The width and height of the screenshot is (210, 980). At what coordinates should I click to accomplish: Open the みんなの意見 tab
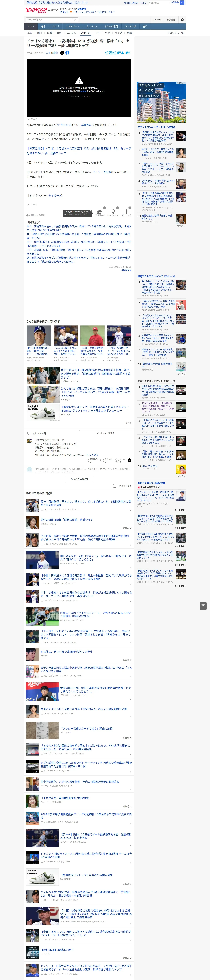tap(111, 27)
